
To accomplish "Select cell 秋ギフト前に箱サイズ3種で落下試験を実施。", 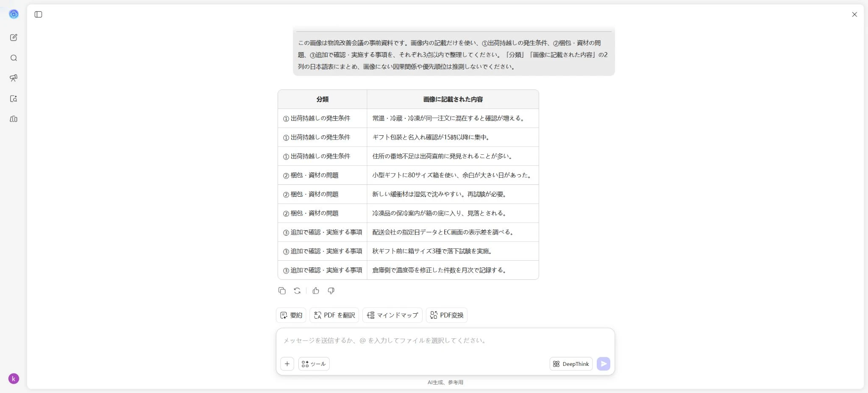I will (453, 251).
